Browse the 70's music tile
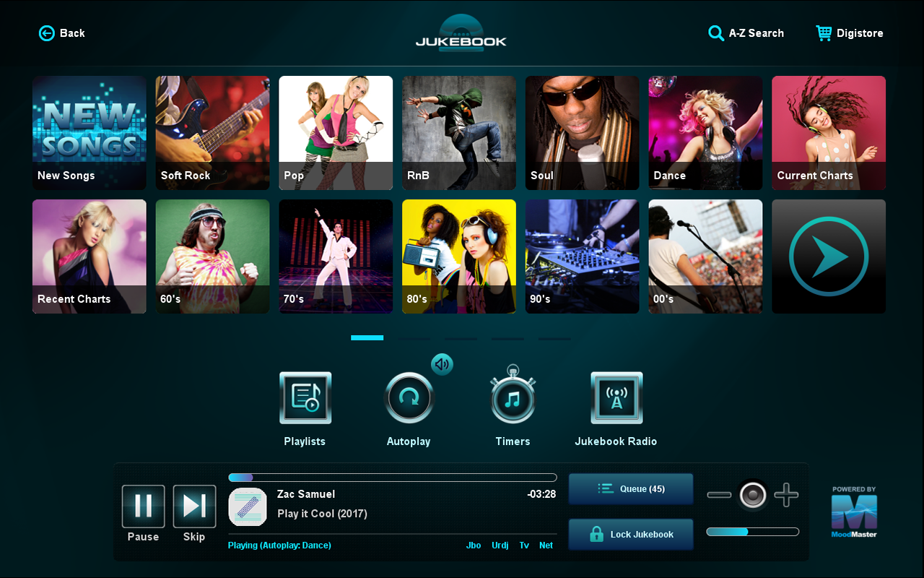The width and height of the screenshot is (924, 578). click(x=336, y=256)
